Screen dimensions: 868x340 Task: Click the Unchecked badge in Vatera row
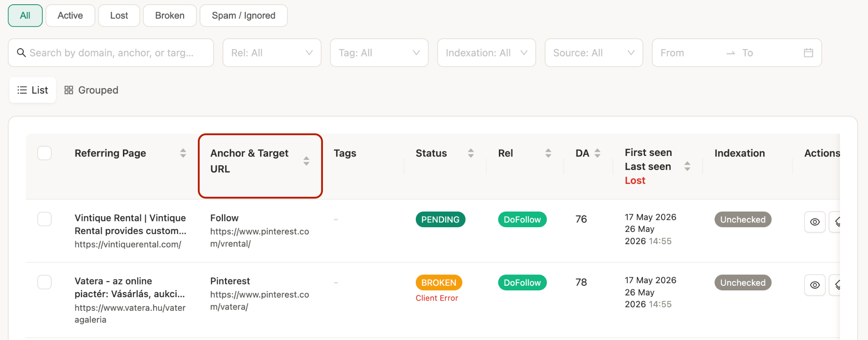(x=743, y=282)
